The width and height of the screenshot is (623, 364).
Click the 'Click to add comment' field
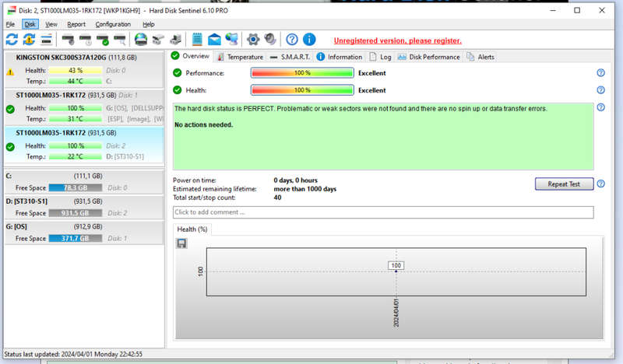click(383, 212)
